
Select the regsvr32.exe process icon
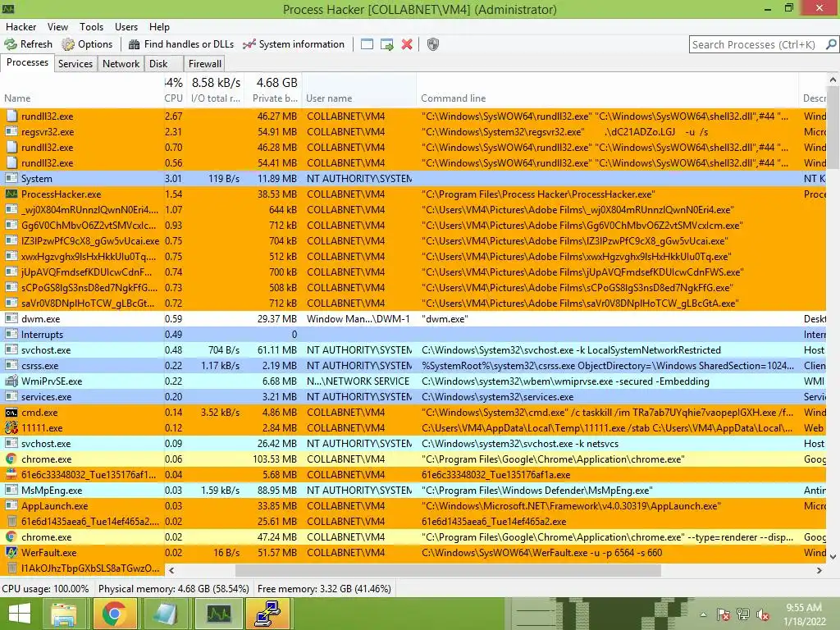[11, 132]
